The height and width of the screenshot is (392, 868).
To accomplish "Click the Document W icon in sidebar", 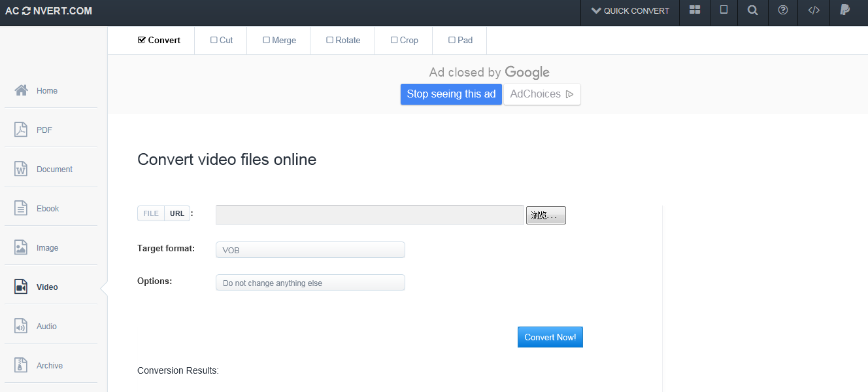I will (x=21, y=169).
